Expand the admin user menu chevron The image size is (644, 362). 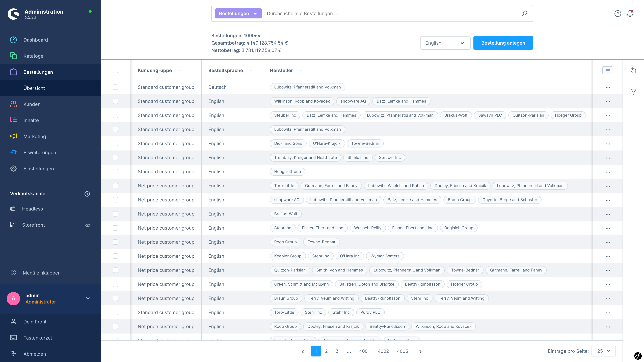[x=88, y=298]
